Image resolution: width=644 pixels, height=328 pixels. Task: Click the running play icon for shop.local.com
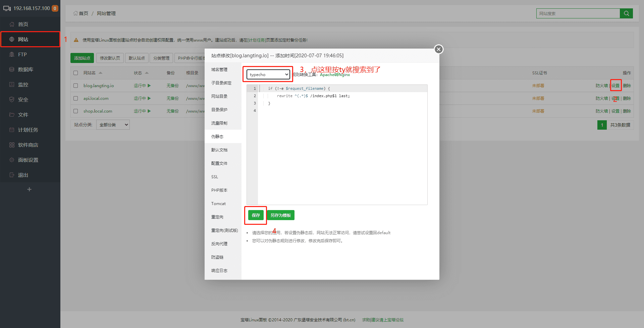pos(149,111)
